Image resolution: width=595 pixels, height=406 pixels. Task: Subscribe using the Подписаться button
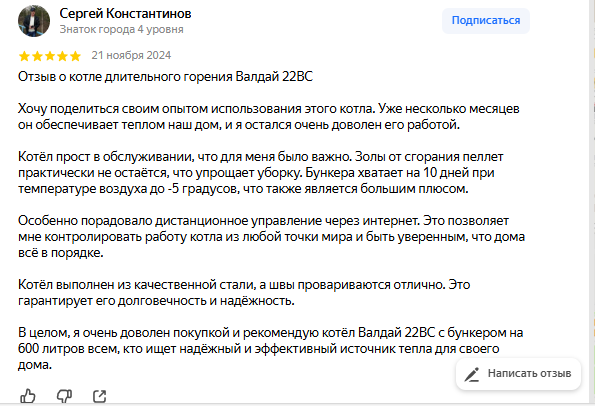[x=486, y=20]
